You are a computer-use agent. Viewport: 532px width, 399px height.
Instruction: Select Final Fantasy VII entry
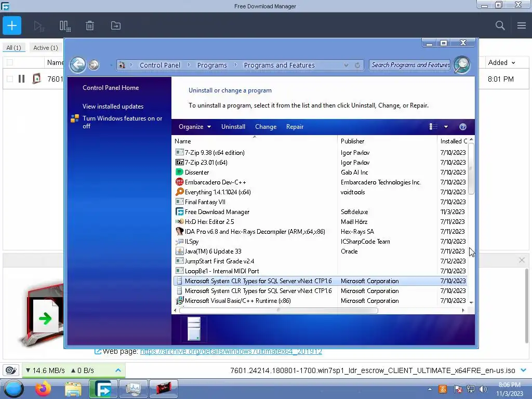(x=320, y=202)
